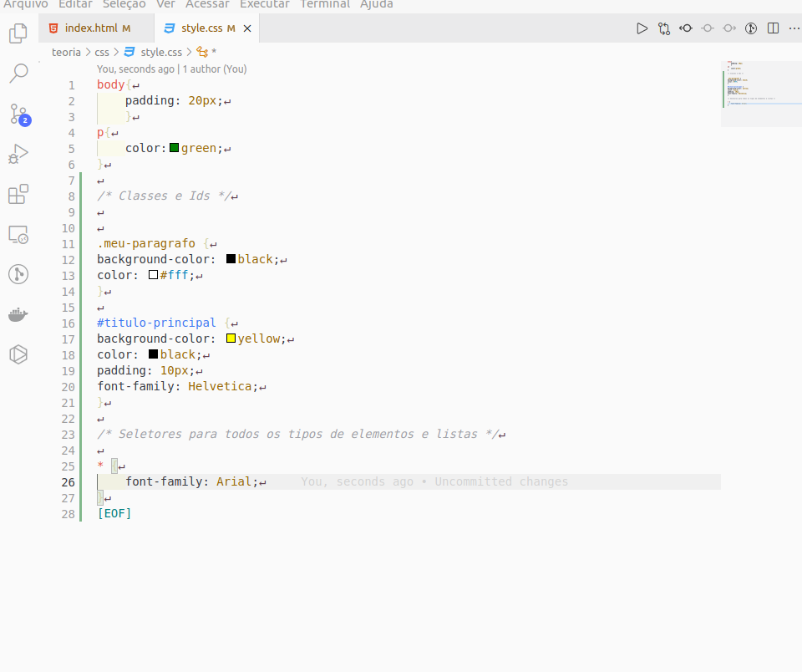Select the style.css tab

point(206,28)
